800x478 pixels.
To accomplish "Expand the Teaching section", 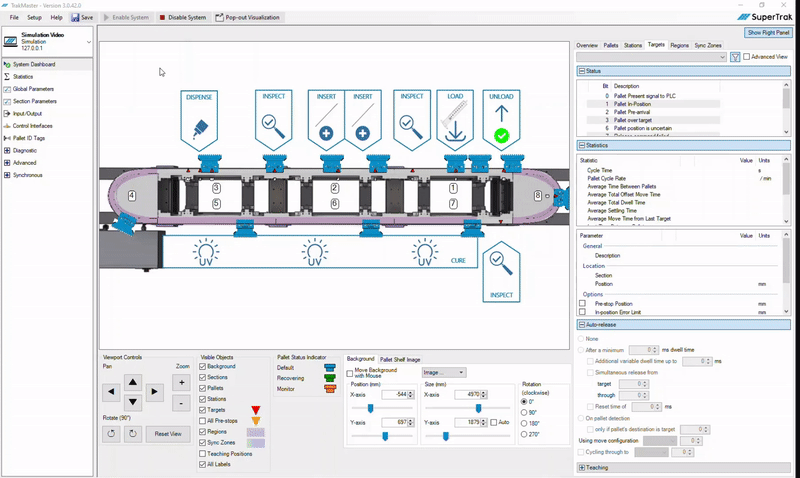I will pyautogui.click(x=582, y=467).
